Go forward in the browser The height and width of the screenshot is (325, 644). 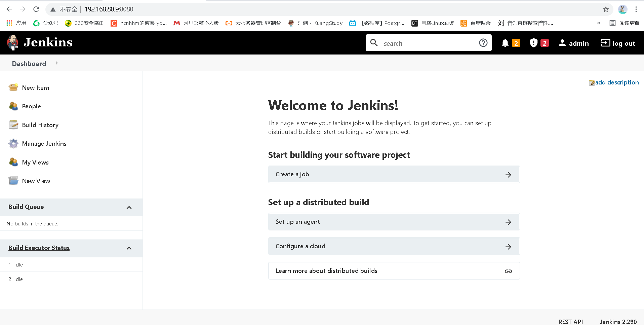(x=23, y=9)
